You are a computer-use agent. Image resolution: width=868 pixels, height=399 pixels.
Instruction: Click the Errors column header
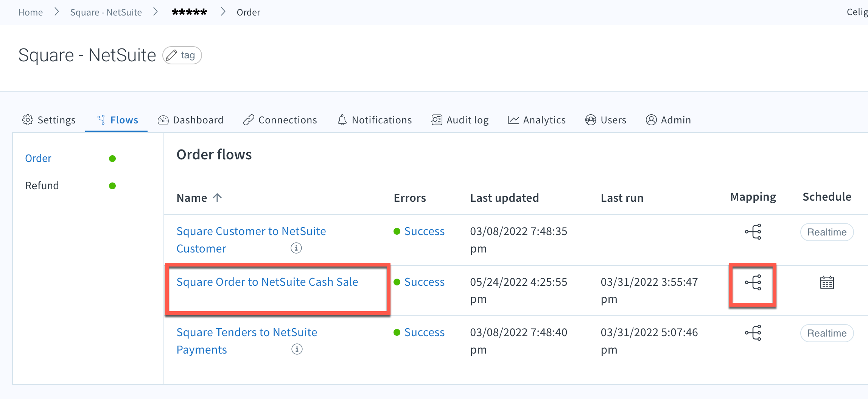point(410,198)
